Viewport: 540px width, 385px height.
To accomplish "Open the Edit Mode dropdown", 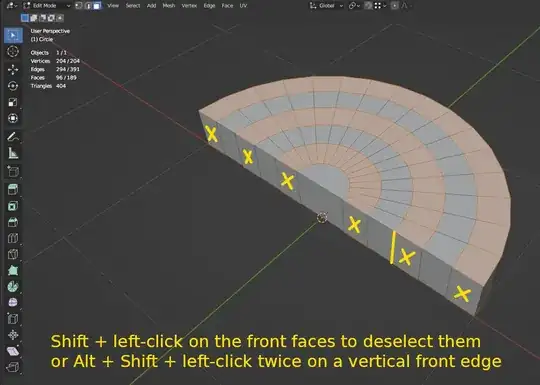I will click(x=46, y=6).
